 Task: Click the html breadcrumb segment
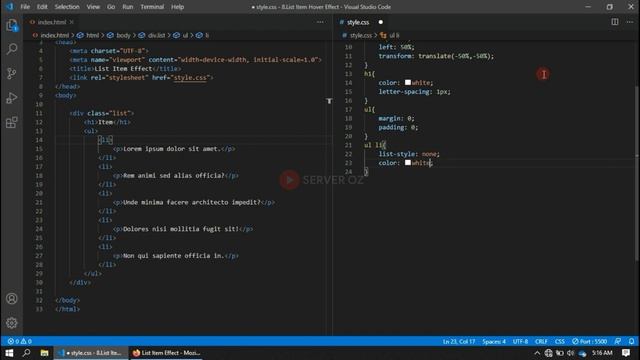pos(89,36)
